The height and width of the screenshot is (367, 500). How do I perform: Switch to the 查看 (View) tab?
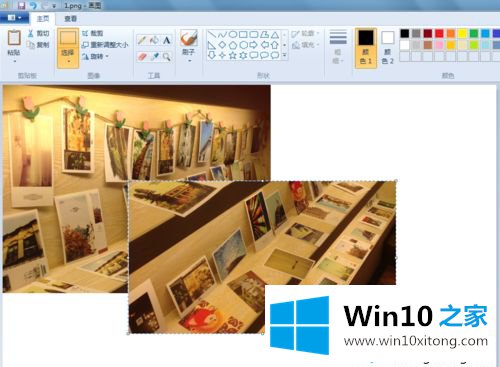click(70, 19)
